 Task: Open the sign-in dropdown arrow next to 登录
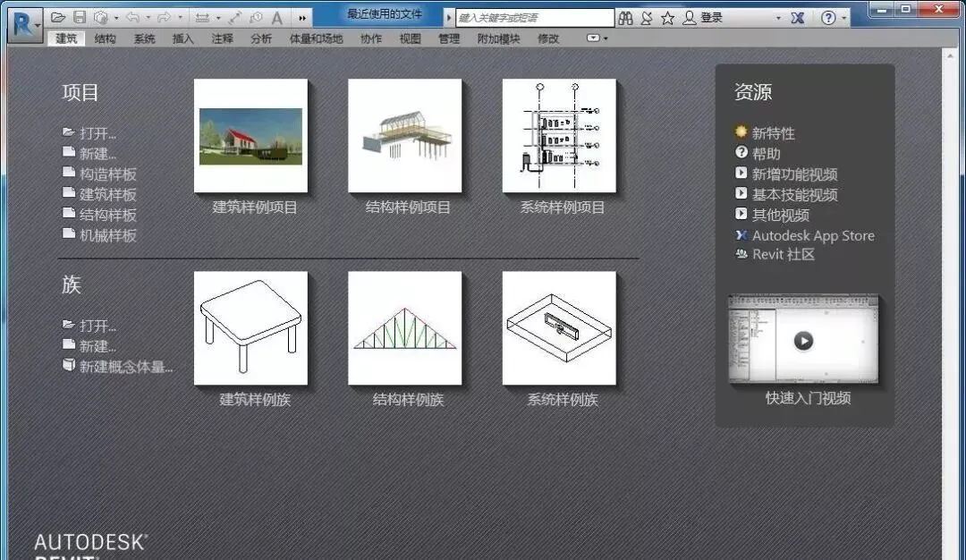coord(778,18)
